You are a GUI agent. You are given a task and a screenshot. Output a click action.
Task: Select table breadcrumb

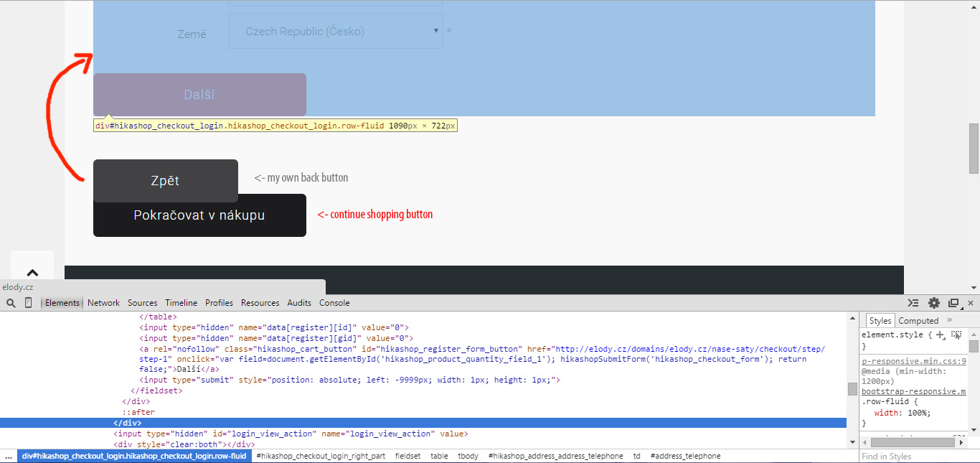[439, 456]
